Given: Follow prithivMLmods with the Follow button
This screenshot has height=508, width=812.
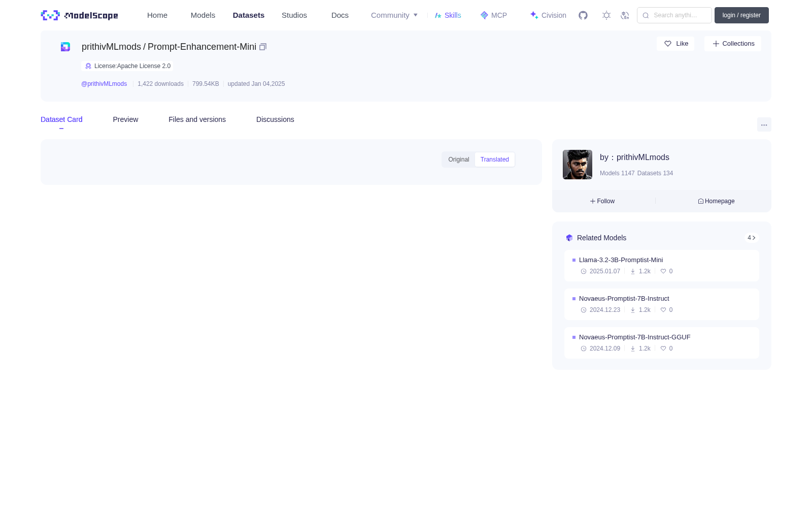Looking at the screenshot, I should click(x=602, y=201).
